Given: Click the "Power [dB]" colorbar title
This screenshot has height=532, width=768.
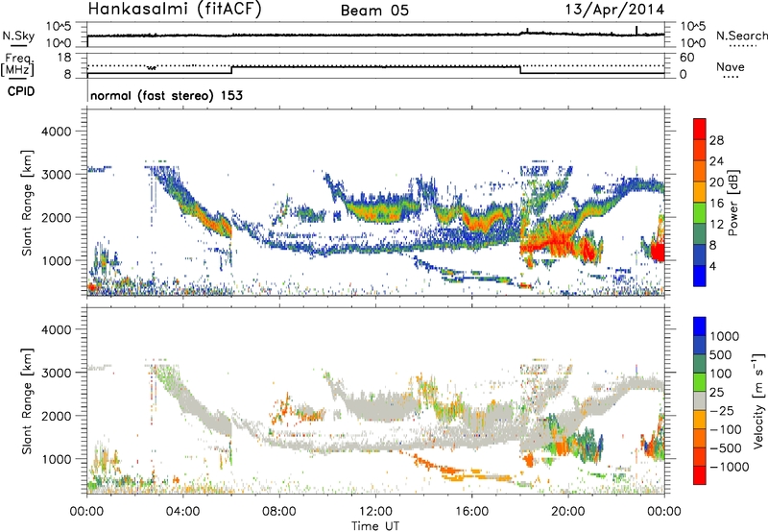Looking at the screenshot, I should 733,203.
